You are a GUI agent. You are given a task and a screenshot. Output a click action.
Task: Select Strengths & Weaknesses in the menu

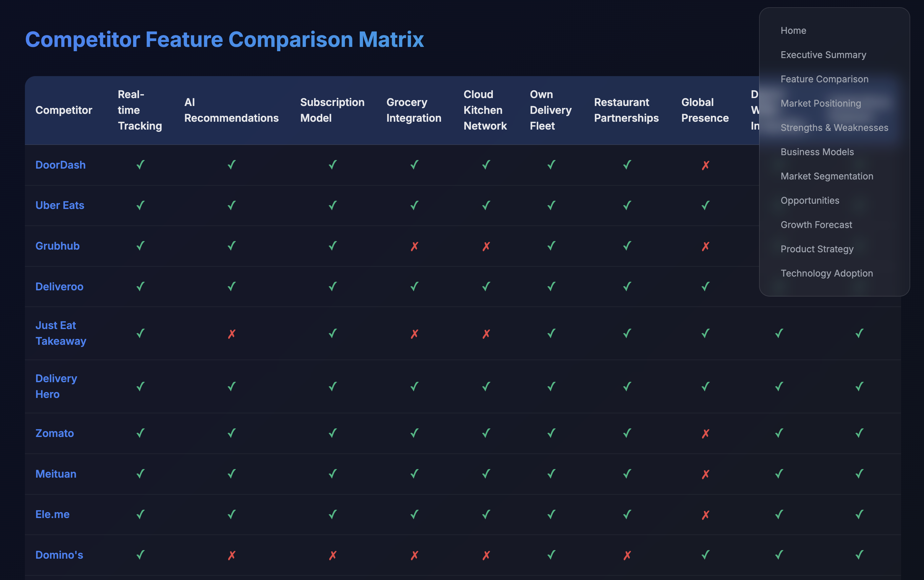(x=834, y=127)
